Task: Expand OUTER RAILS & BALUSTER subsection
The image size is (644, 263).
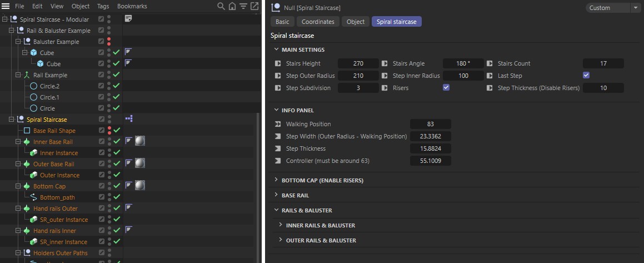Action: tap(281, 240)
